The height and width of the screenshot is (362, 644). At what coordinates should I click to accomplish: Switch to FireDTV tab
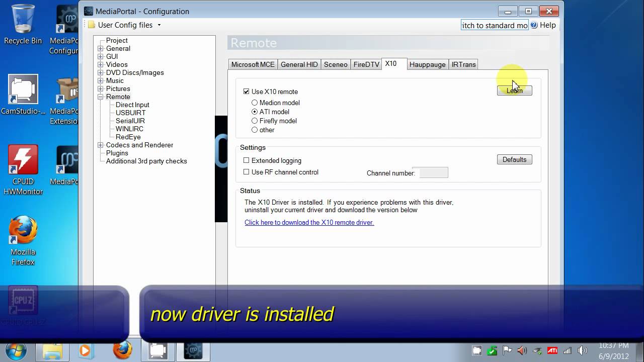tap(366, 64)
